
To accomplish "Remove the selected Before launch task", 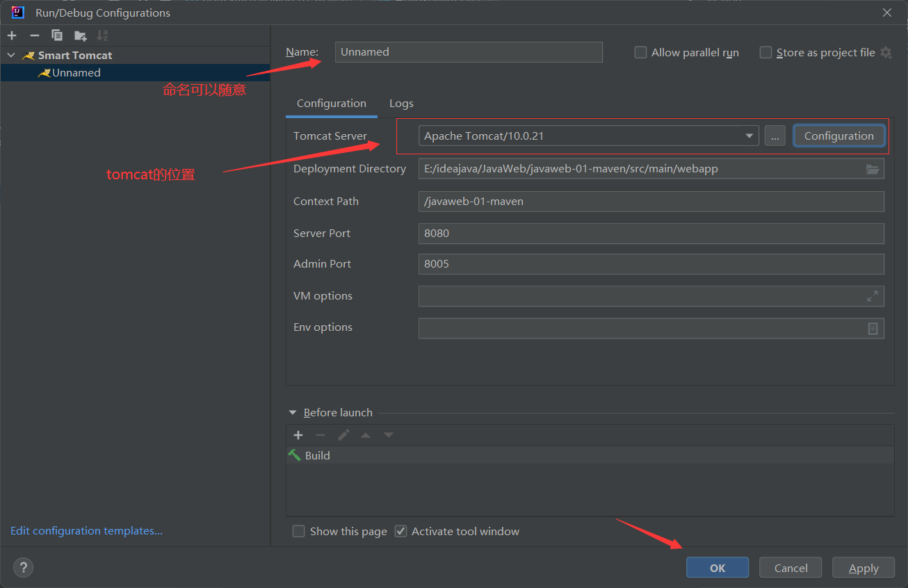I will pyautogui.click(x=321, y=435).
